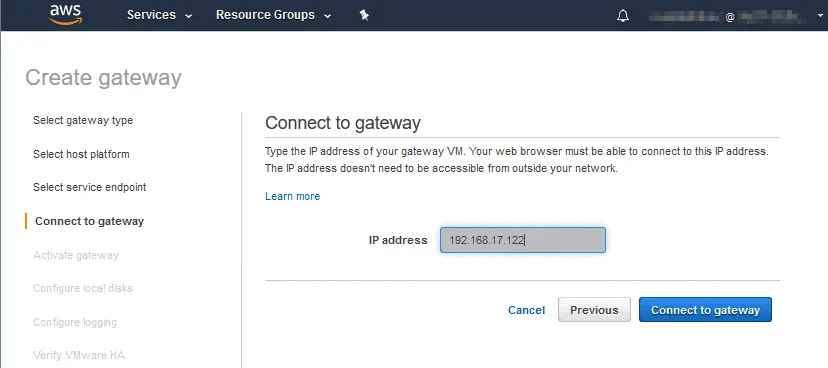The width and height of the screenshot is (828, 368).
Task: Click the pushpin shortcut icon
Action: point(364,15)
